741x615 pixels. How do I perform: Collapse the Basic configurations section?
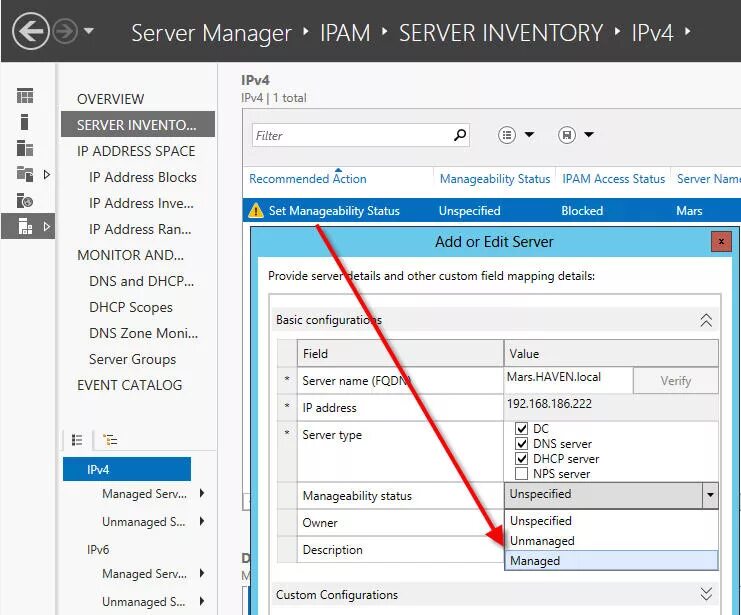pos(706,320)
